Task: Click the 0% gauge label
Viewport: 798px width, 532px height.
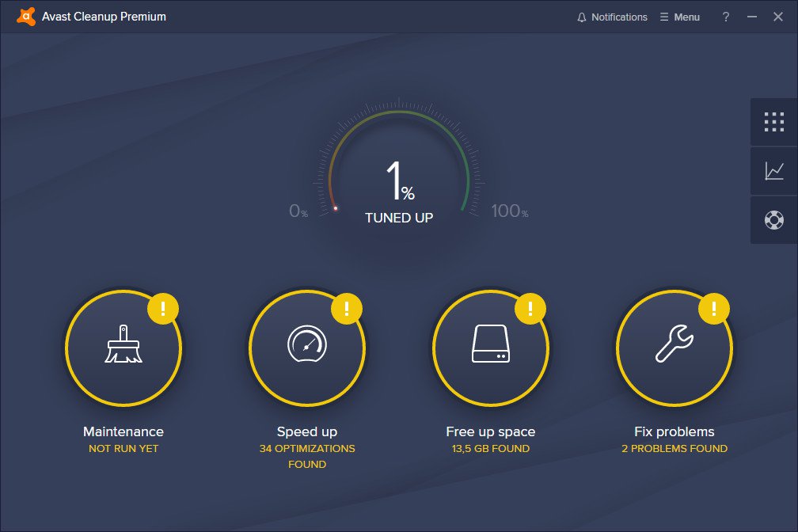Action: click(x=298, y=211)
